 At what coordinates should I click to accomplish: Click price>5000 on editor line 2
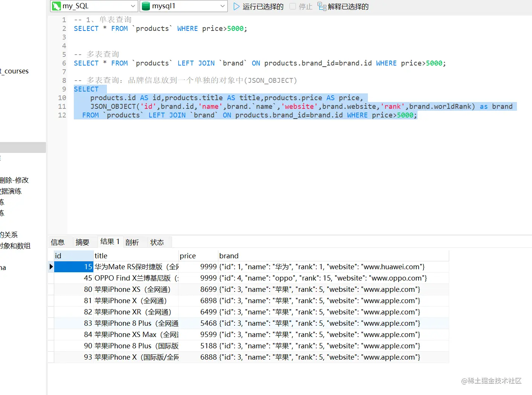coord(223,29)
